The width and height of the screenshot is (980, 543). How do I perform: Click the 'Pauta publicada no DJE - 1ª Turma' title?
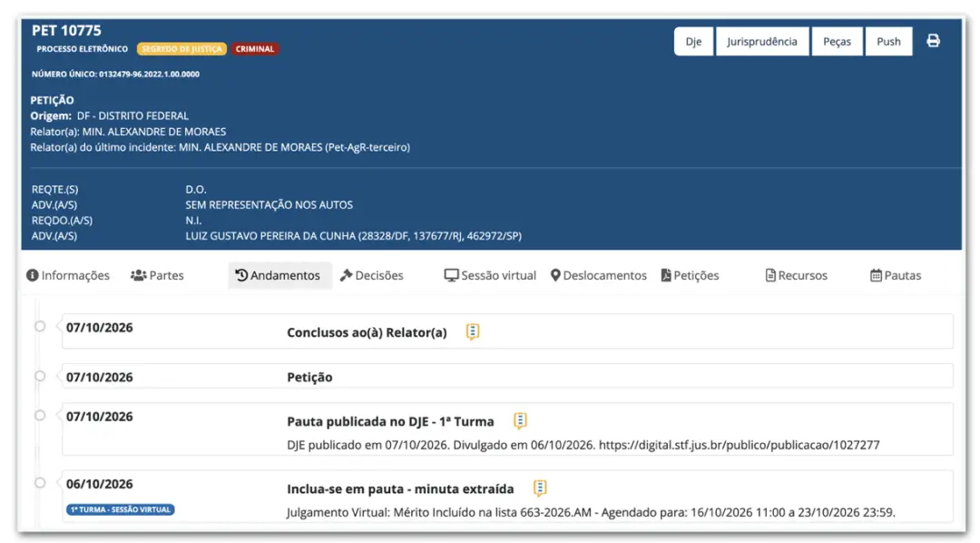pyautogui.click(x=390, y=421)
